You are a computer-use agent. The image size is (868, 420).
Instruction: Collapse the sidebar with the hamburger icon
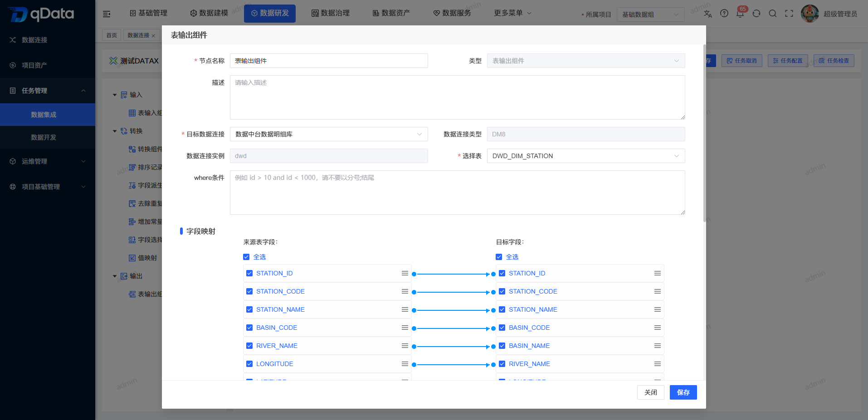point(107,14)
